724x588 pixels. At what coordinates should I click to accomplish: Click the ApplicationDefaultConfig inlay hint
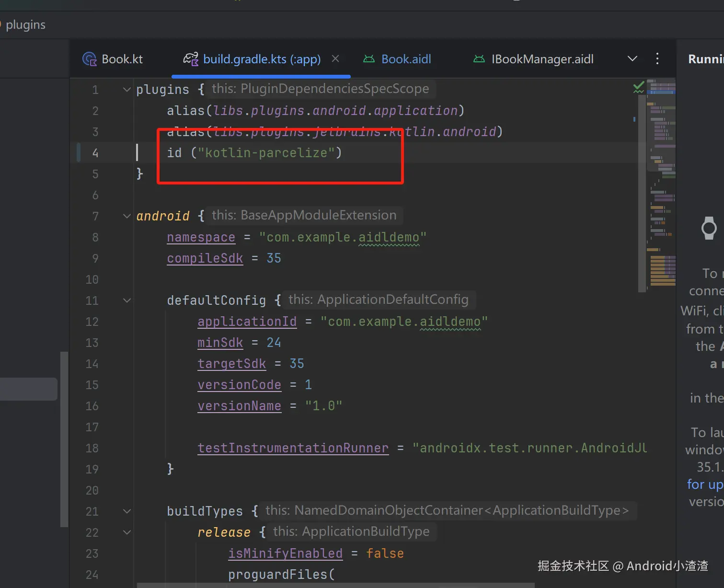click(x=379, y=300)
